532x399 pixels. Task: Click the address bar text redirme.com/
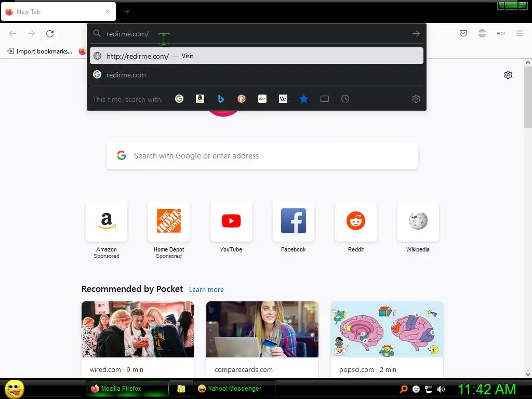[x=128, y=34]
